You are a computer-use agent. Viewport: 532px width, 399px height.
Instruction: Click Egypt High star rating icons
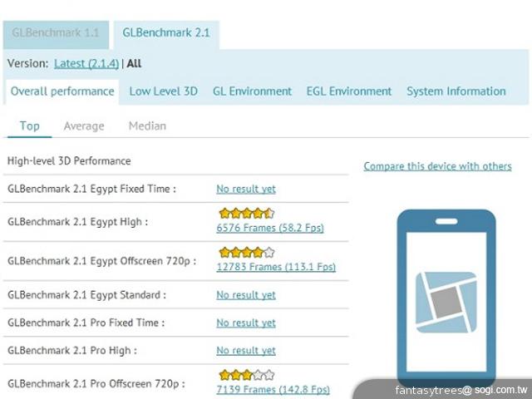click(x=246, y=214)
